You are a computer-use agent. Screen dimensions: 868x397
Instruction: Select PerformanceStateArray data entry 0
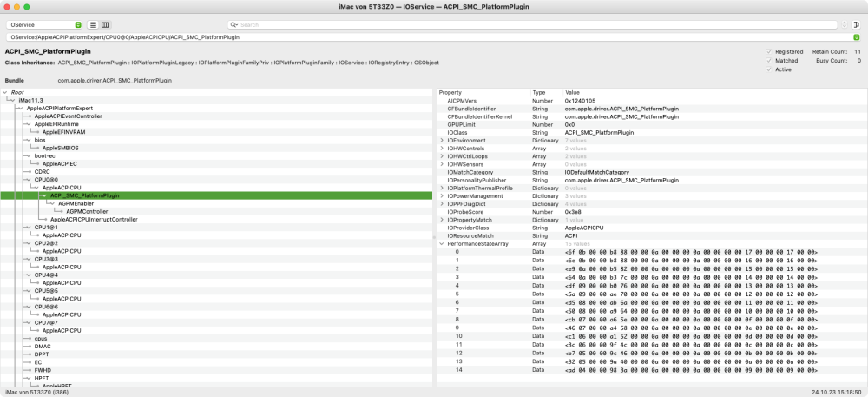652,251
